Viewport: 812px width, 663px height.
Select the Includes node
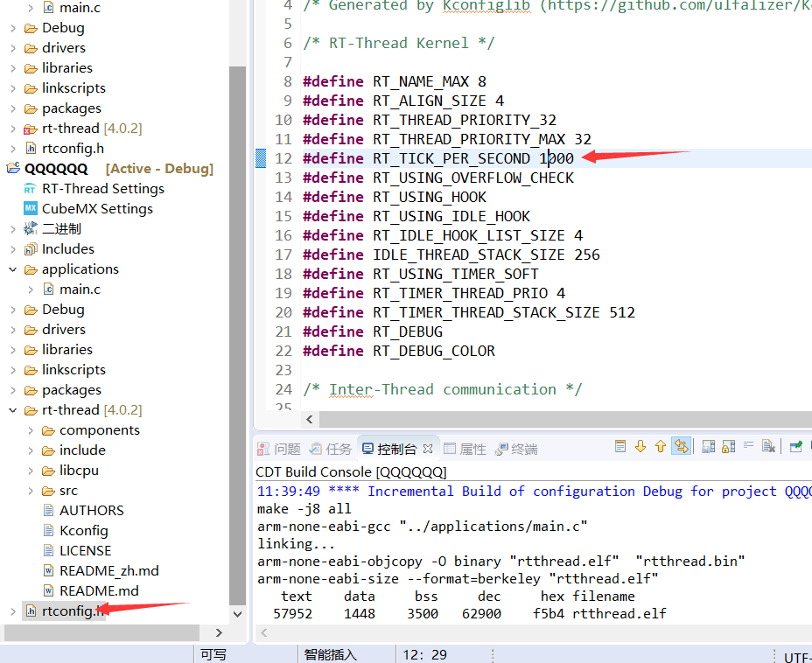pyautogui.click(x=68, y=249)
